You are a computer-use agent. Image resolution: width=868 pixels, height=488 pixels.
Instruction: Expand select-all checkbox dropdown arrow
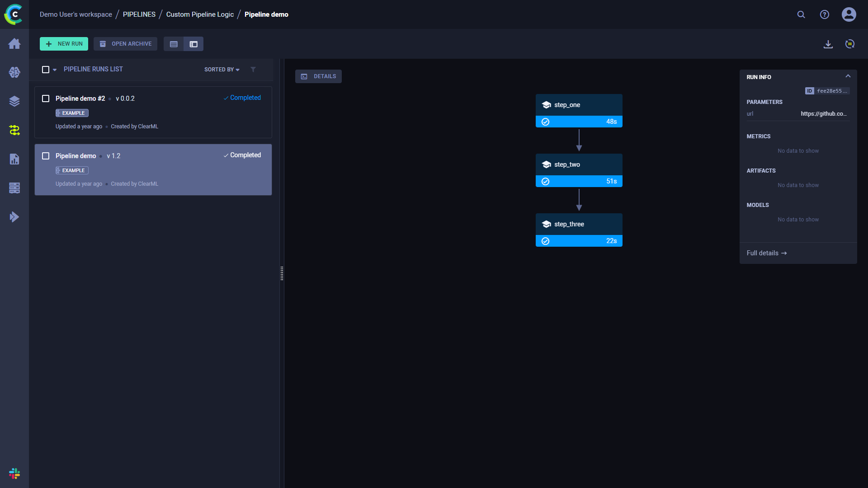(x=55, y=70)
